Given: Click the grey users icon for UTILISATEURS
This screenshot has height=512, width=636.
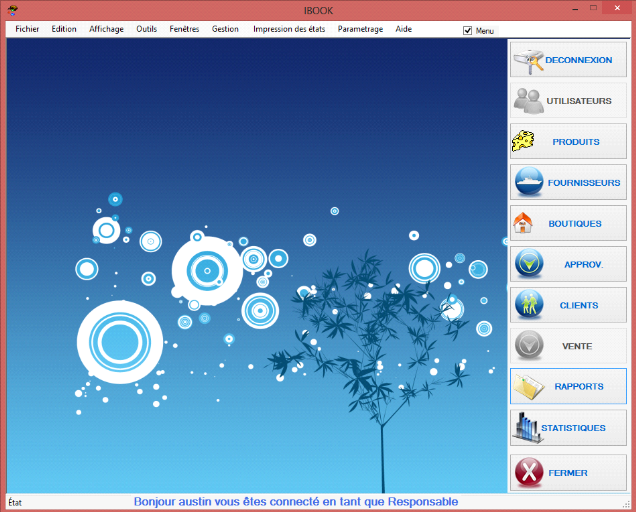Looking at the screenshot, I should point(528,101).
